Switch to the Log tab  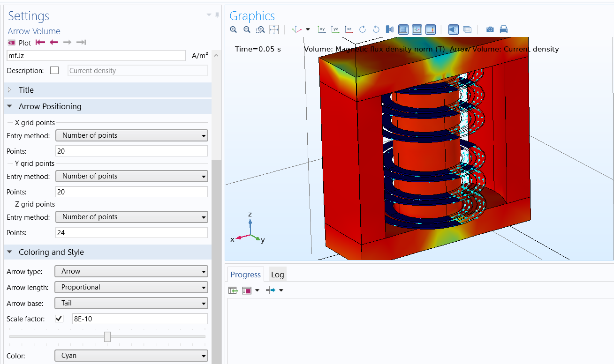(x=277, y=275)
